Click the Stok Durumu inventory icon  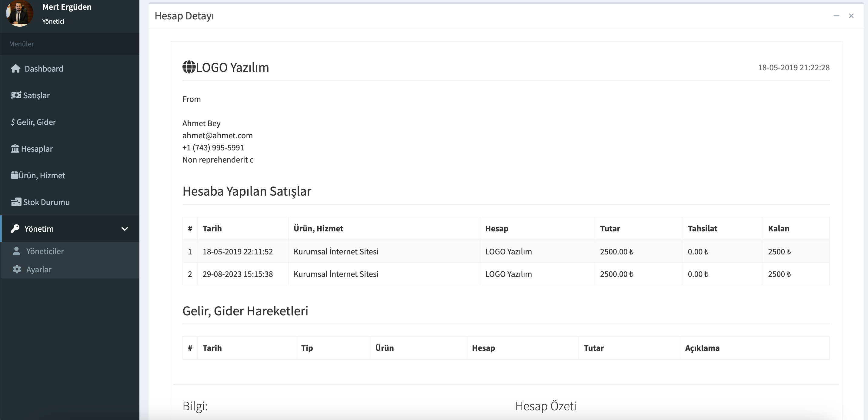pyautogui.click(x=15, y=202)
